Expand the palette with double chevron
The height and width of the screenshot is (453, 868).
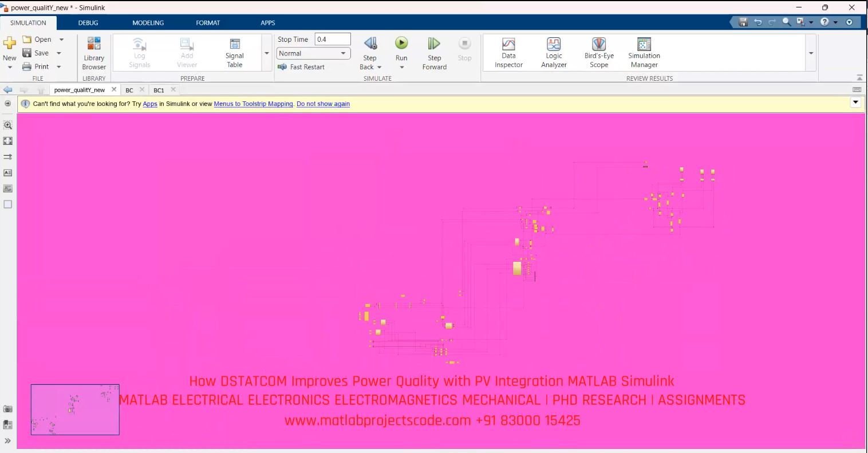point(8,441)
